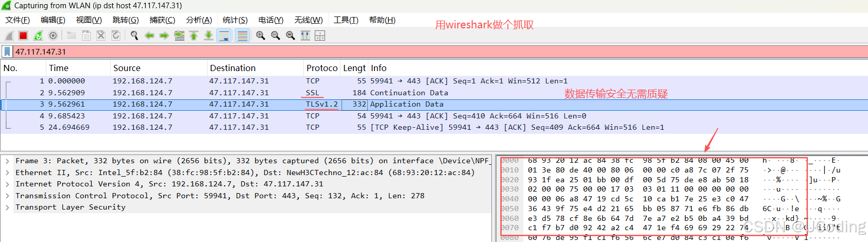The image size is (868, 242).
Task: Sort packets by Time column
Action: click(78, 68)
